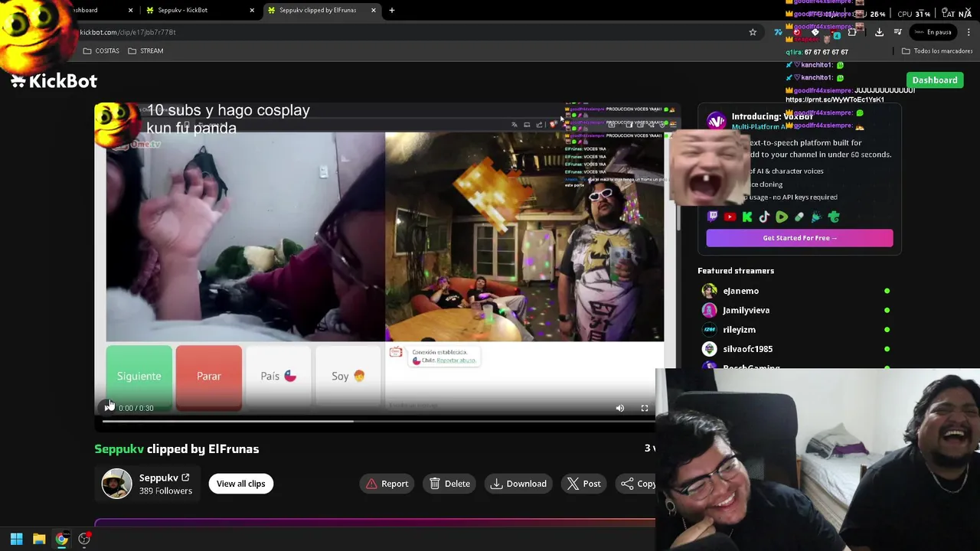Select the pill-shaped platform icon

799,217
